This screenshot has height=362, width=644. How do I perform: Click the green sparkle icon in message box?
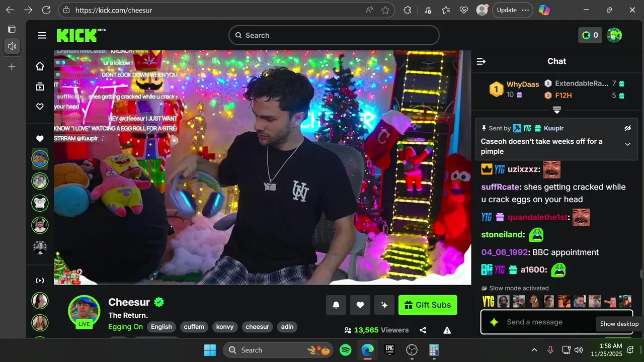tap(494, 322)
